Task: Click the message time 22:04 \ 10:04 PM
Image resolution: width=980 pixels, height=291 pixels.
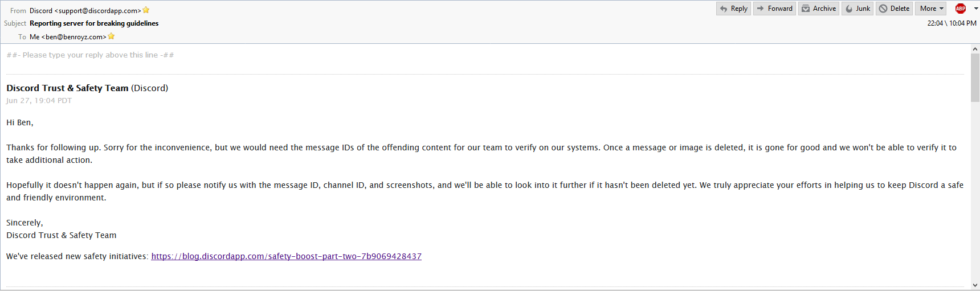Action: pos(952,23)
